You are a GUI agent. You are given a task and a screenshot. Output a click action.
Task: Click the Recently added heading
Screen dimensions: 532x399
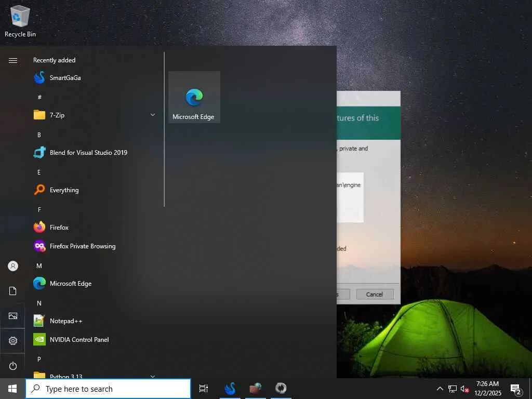(54, 60)
